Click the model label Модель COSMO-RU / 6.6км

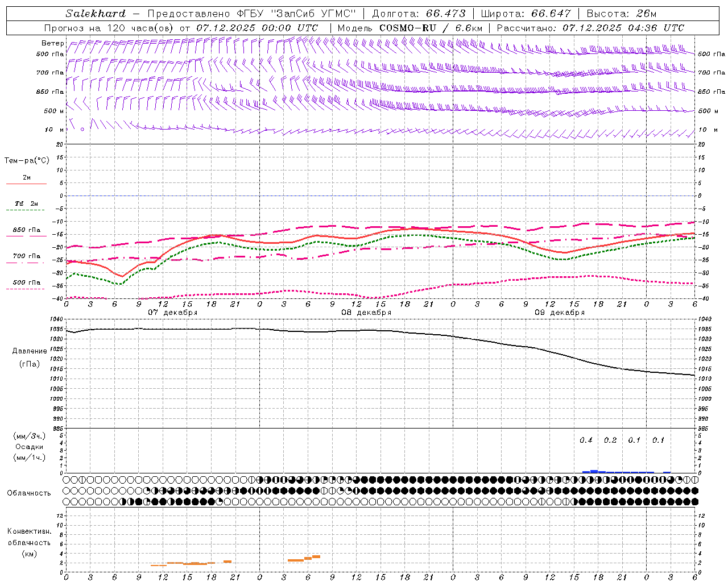[x=410, y=28]
